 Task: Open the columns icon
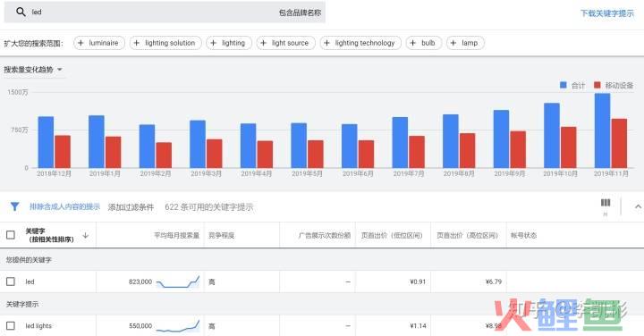[606, 203]
